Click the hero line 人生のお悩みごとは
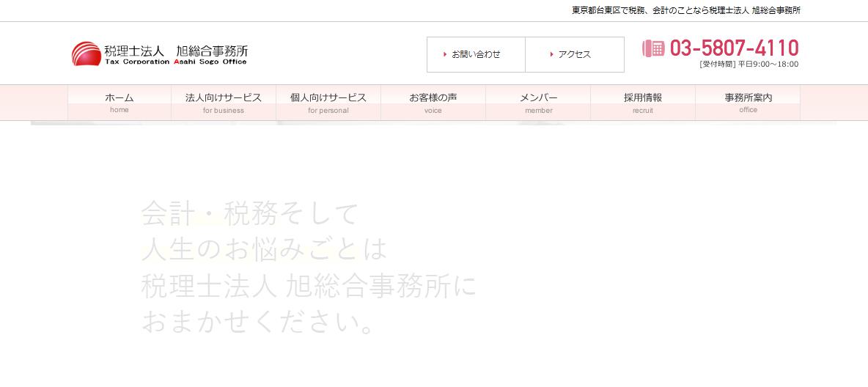This screenshot has height=387, width=868. 264,249
